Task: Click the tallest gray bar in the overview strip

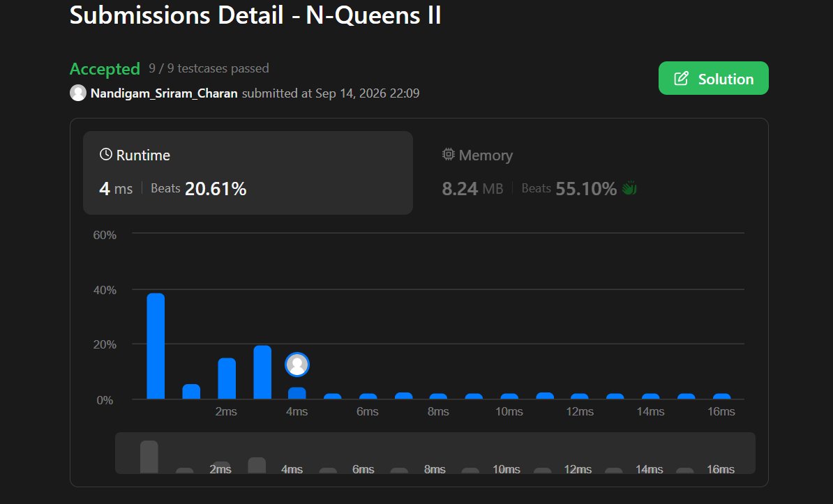Action: (149, 457)
